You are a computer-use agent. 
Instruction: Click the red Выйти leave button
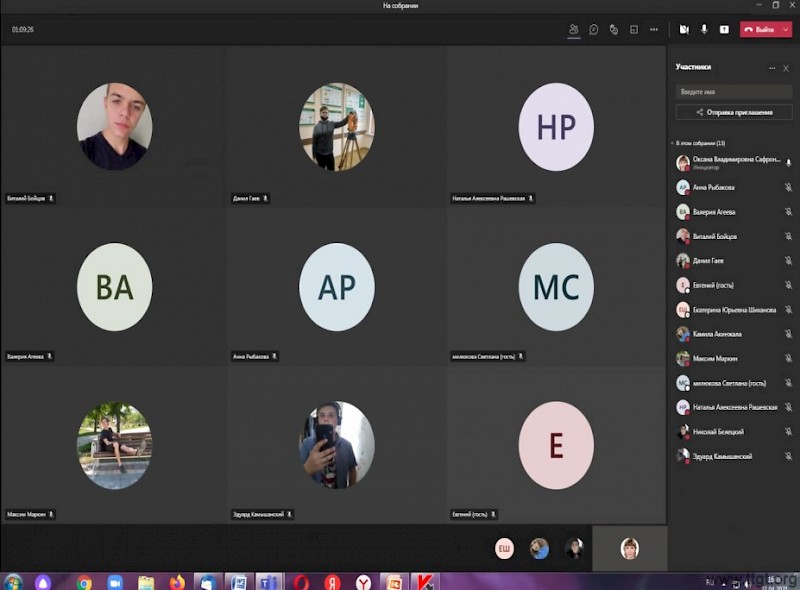coord(759,30)
